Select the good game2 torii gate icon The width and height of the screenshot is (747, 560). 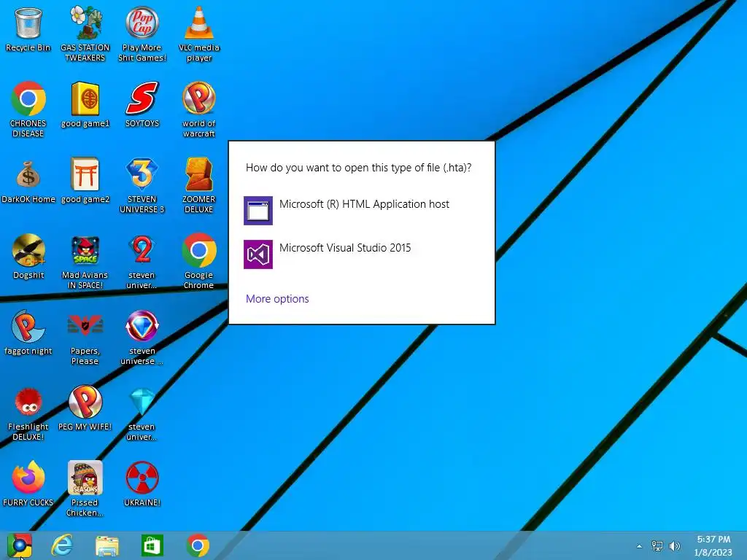tap(85, 180)
